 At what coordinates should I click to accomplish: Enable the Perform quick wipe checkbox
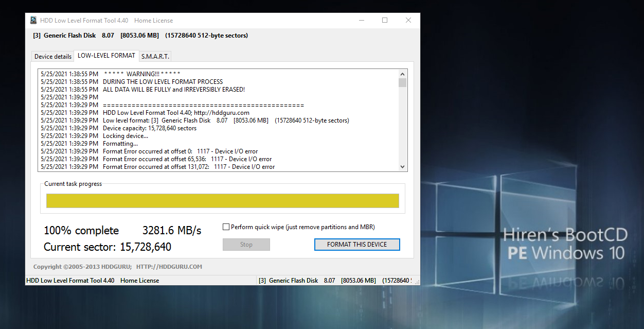(x=226, y=227)
